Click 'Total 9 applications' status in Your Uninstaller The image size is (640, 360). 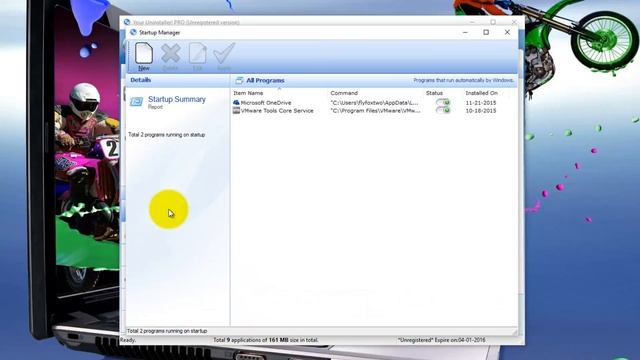(x=266, y=340)
